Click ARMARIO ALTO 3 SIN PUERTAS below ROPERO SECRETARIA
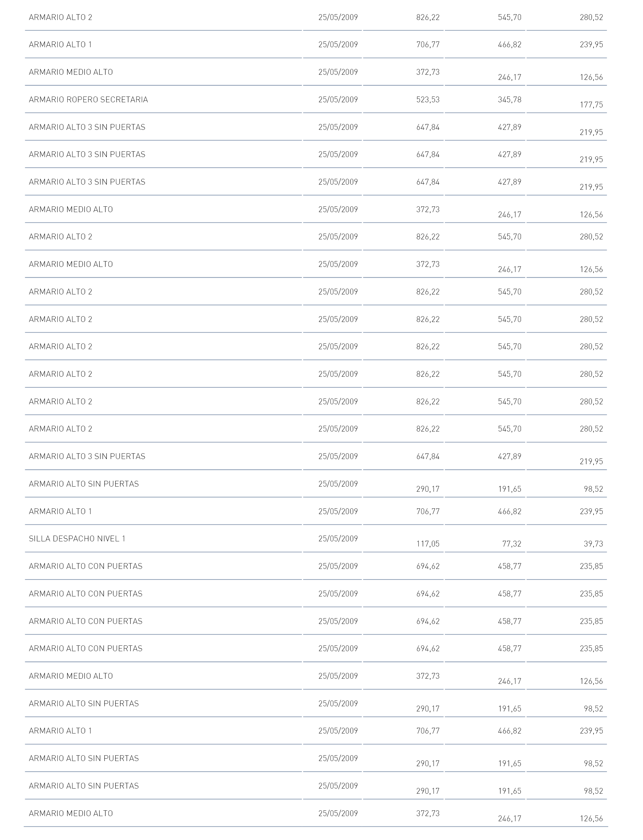The height and width of the screenshot is (840, 643). pos(87,127)
